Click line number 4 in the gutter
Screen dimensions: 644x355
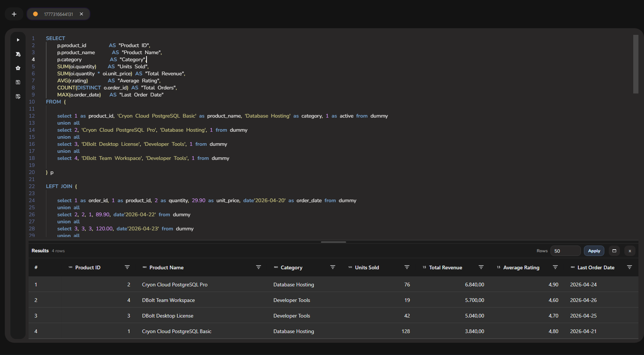tap(33, 59)
